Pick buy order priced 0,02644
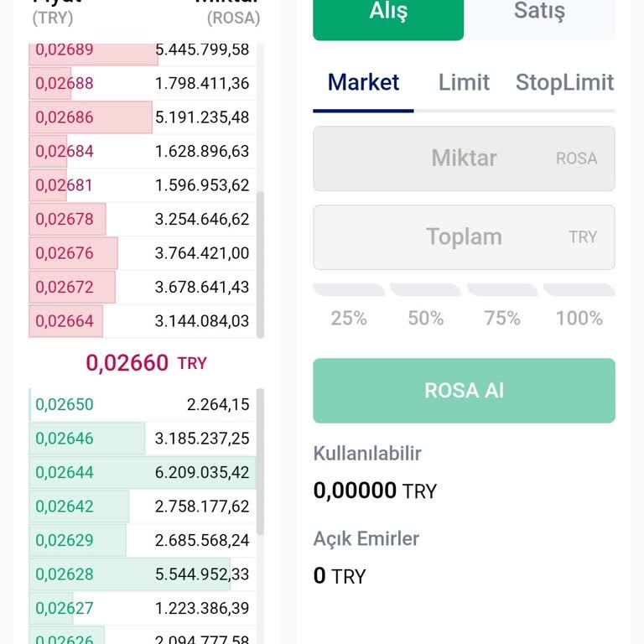 coord(143,473)
